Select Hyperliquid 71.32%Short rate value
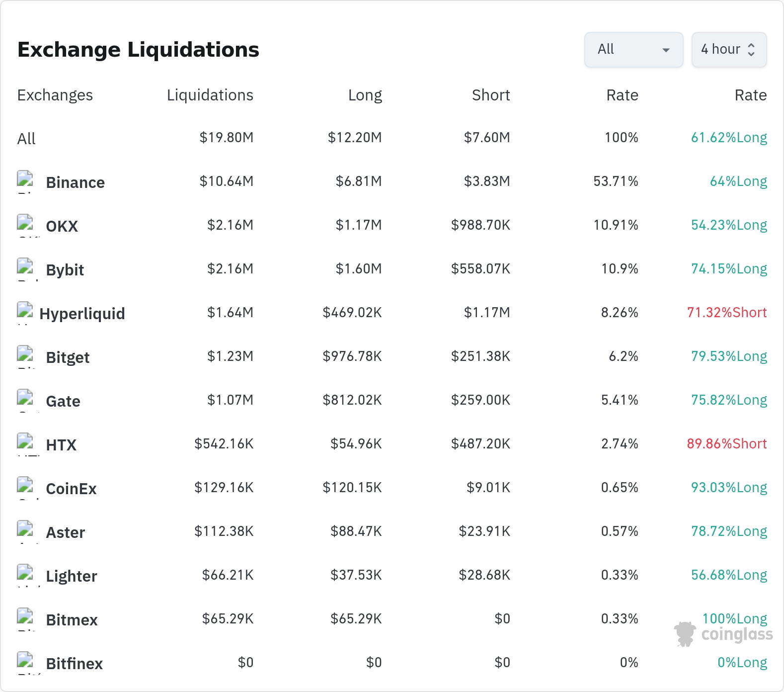The image size is (784, 692). tap(727, 312)
